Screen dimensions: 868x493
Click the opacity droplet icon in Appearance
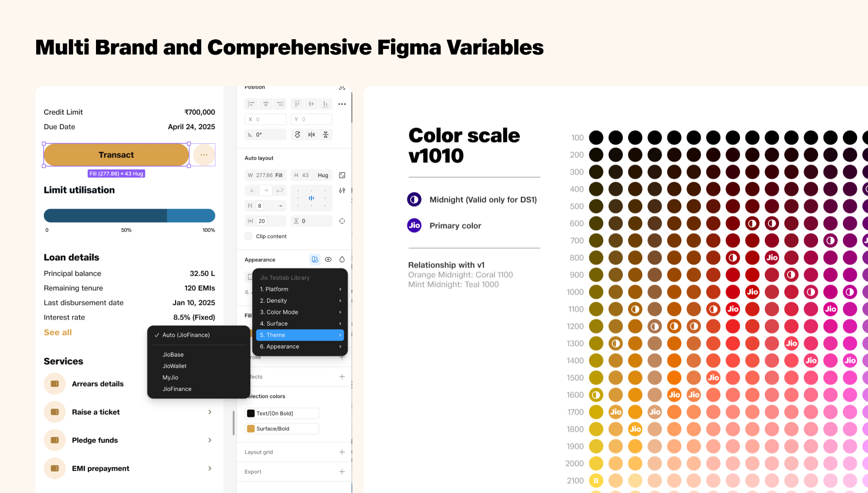(x=342, y=259)
